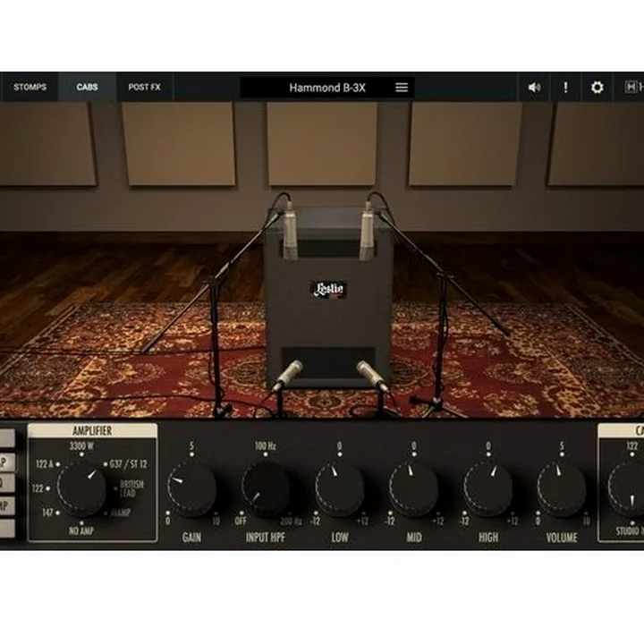Click the LOW EQ knob

click(x=340, y=488)
